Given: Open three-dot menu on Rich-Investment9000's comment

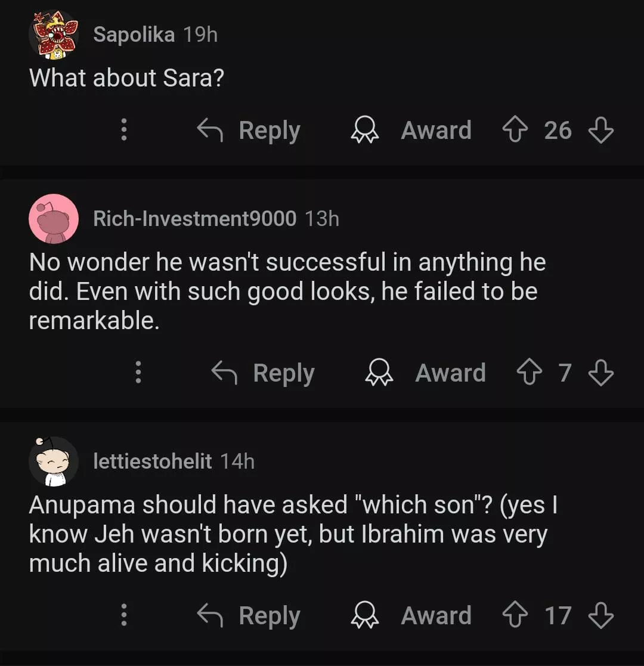Looking at the screenshot, I should click(x=138, y=373).
